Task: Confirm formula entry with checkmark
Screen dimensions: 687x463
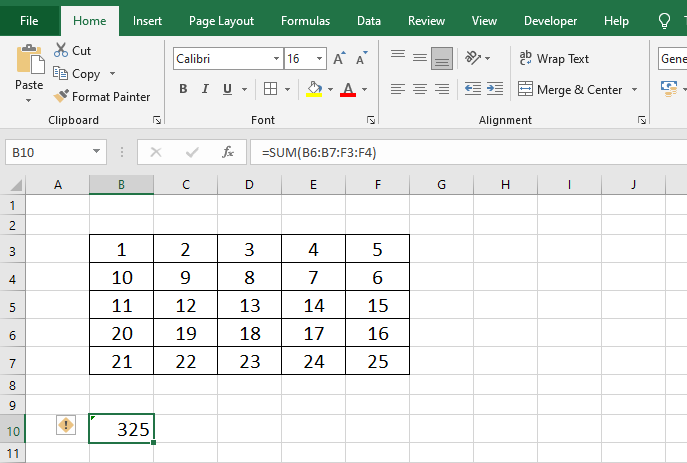Action: tap(192, 152)
